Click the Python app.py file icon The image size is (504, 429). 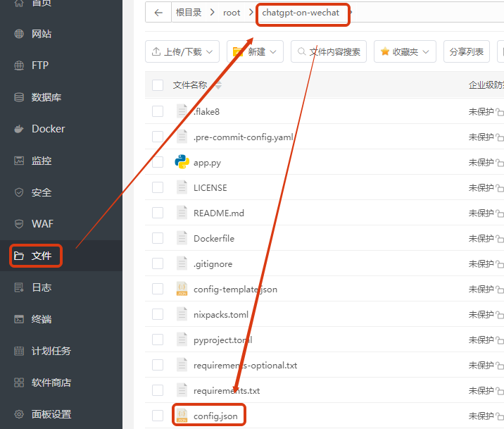[182, 162]
